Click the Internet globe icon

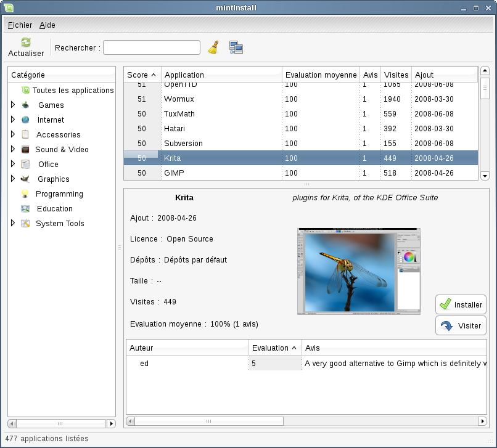tap(25, 120)
